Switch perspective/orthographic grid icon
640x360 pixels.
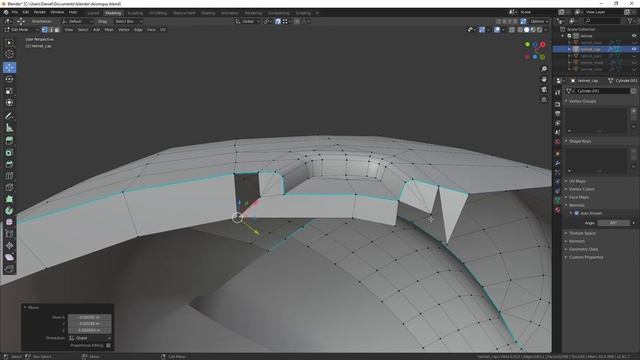[x=544, y=100]
